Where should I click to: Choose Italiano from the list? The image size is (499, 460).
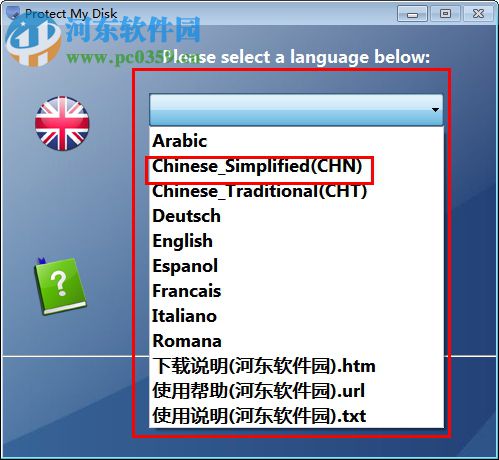click(296, 316)
